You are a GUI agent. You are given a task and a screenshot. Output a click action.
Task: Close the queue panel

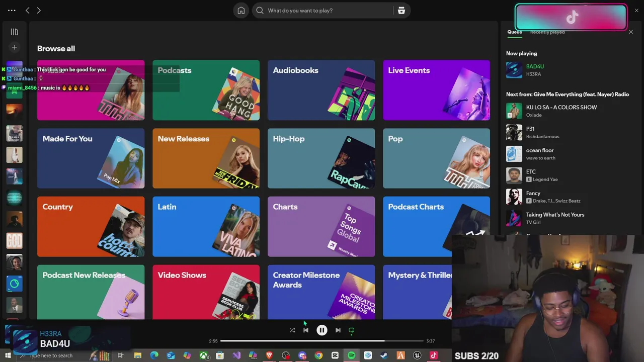tap(631, 32)
